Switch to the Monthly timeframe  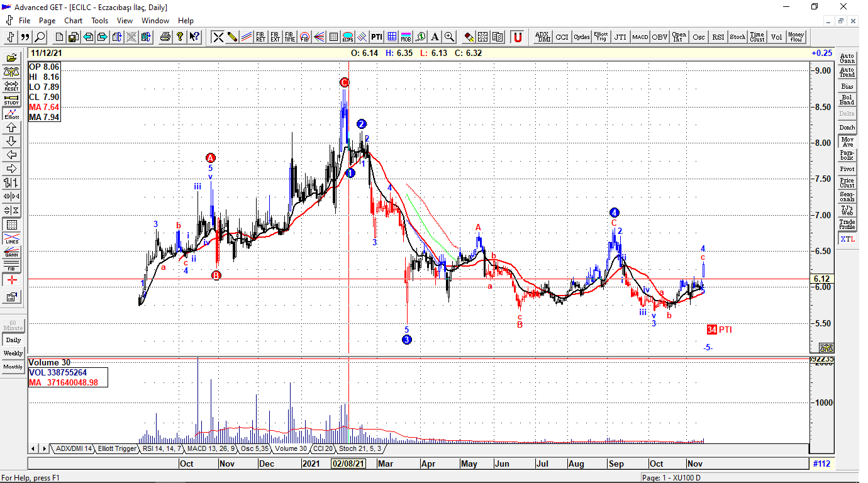pos(13,367)
